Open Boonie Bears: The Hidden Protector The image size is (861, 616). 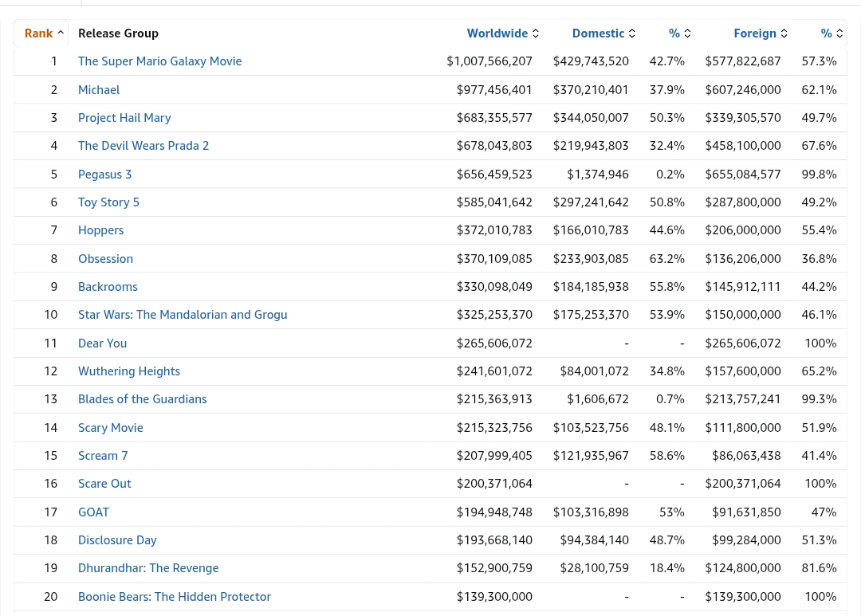pos(175,597)
